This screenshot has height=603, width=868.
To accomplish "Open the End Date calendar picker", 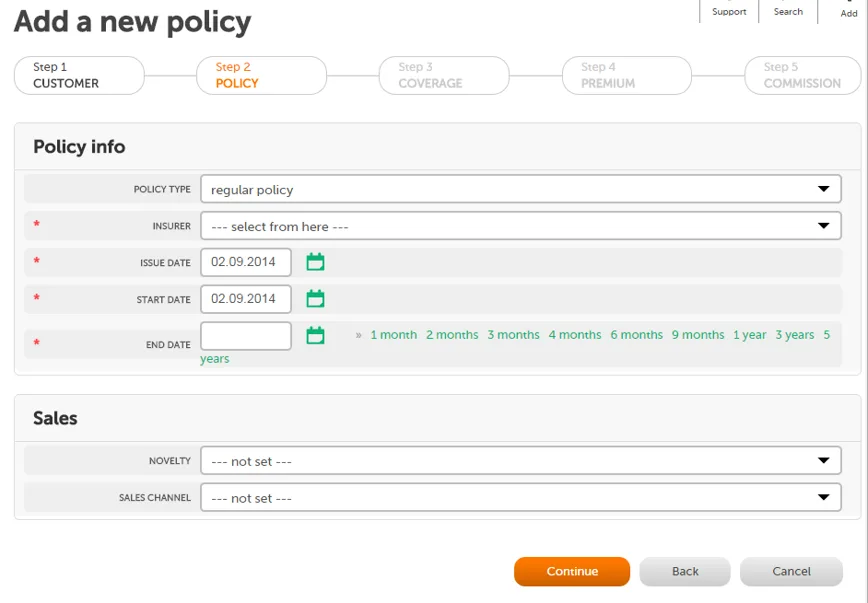I will coord(315,336).
